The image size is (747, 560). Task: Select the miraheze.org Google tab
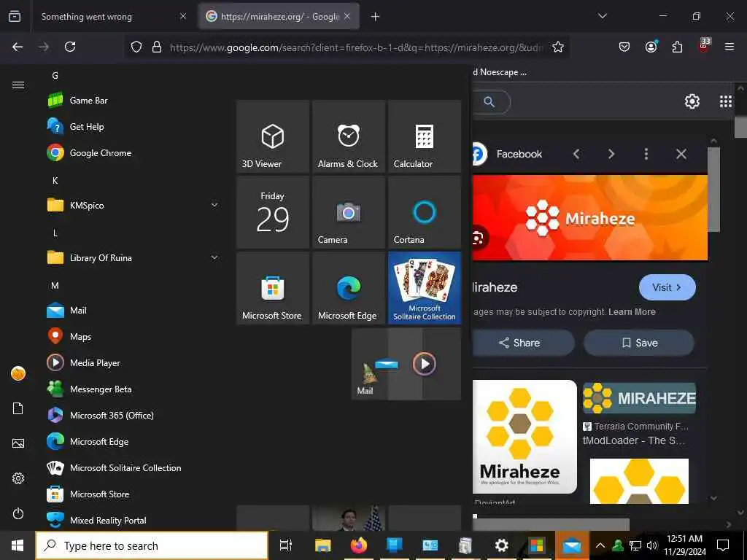tap(279, 17)
